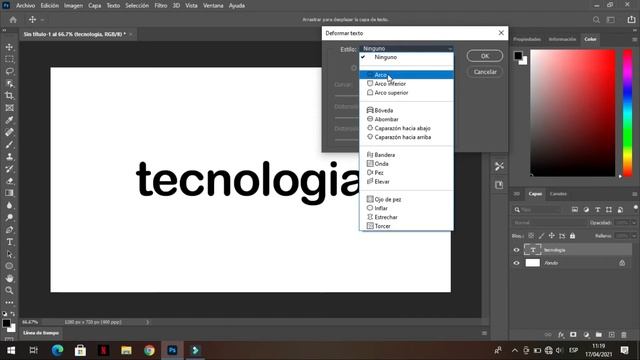Select the Brush tool
640x360 pixels.
pyautogui.click(x=9, y=144)
